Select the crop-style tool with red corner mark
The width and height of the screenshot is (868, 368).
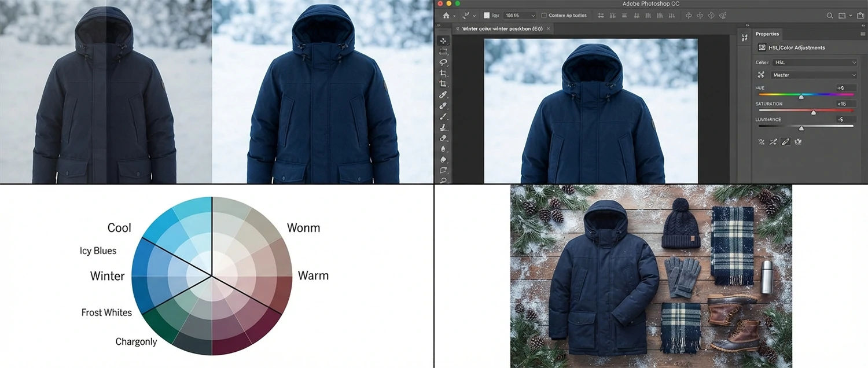click(443, 83)
